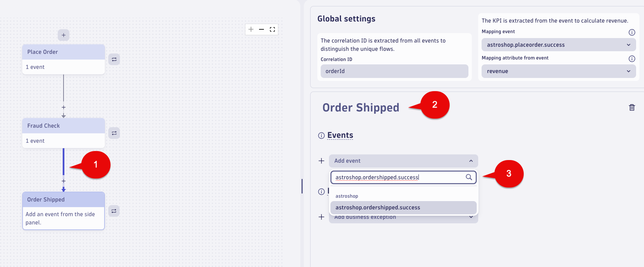Expand Add business exception dropdown
This screenshot has height=267, width=644.
pos(471,217)
